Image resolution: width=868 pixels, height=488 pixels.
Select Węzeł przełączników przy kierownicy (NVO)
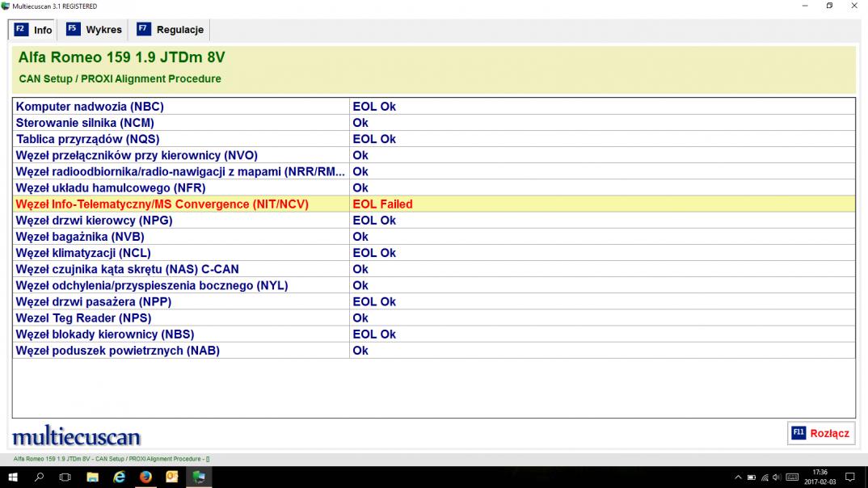coord(433,155)
